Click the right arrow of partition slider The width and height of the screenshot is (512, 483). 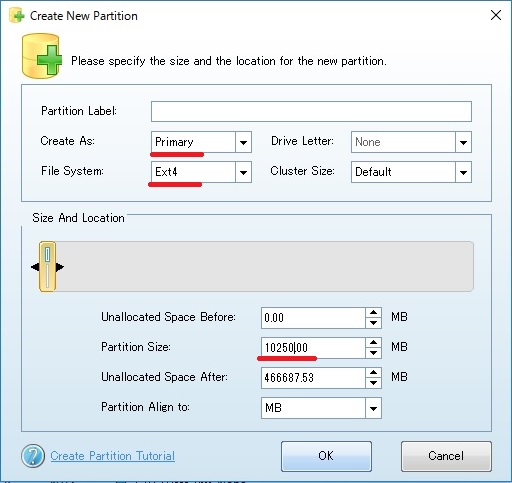pos(60,267)
